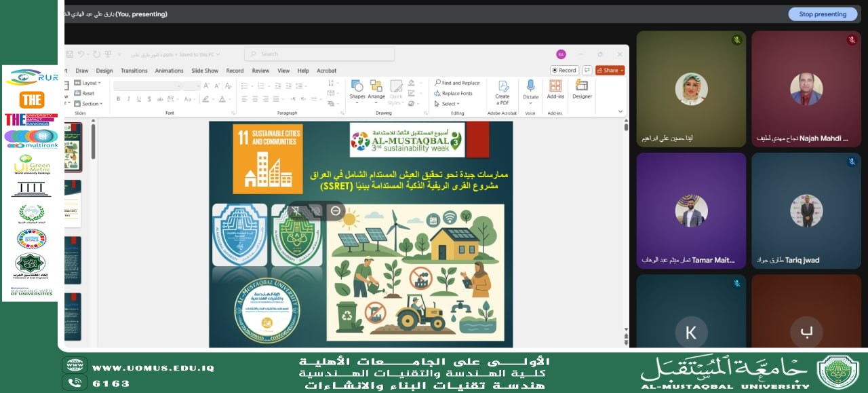The height and width of the screenshot is (393, 868).
Task: Open the Change Case Aa dropdown
Action: [x=190, y=98]
